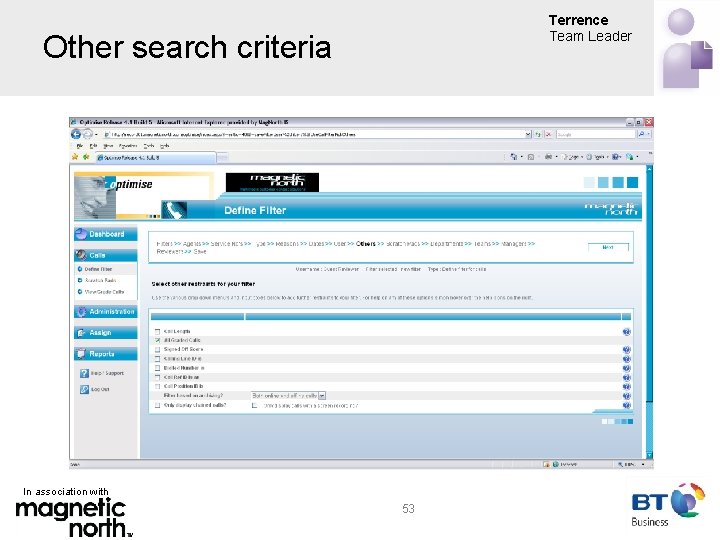Open the Tools menu in the IE menu bar
720x540 pixels.
pyautogui.click(x=149, y=146)
